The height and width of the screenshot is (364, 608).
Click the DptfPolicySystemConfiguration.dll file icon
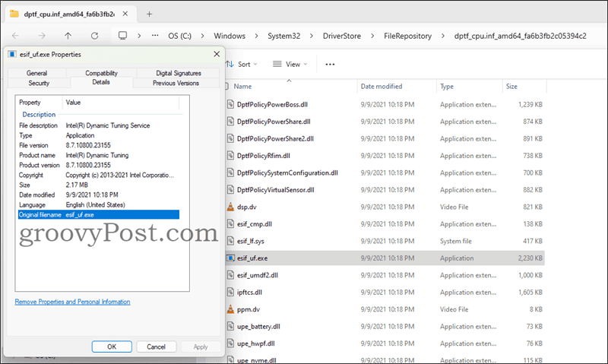tap(230, 173)
